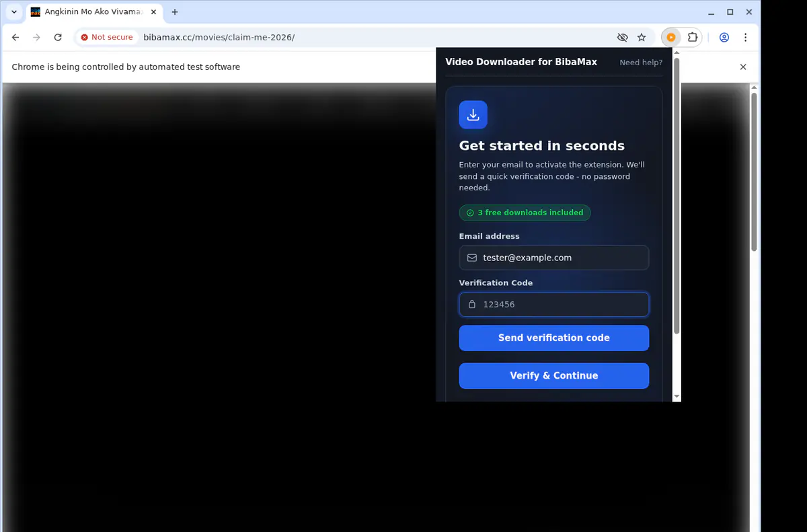Viewport: 807px width, 532px height.
Task: Open the tab search dropdown arrow
Action: [14, 12]
